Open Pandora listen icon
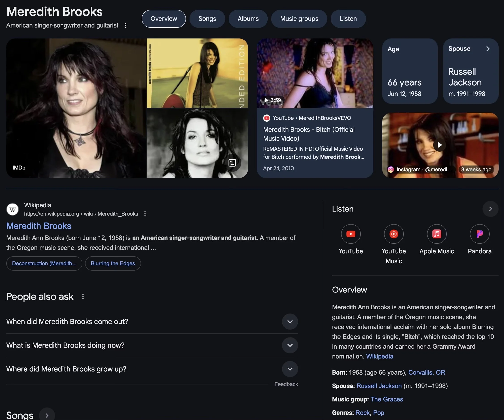 [x=479, y=234]
